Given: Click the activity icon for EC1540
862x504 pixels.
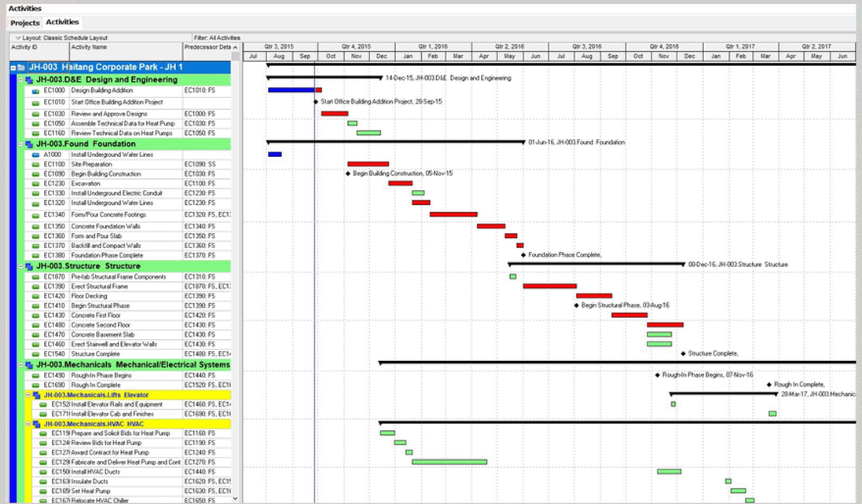Looking at the screenshot, I should pyautogui.click(x=35, y=354).
